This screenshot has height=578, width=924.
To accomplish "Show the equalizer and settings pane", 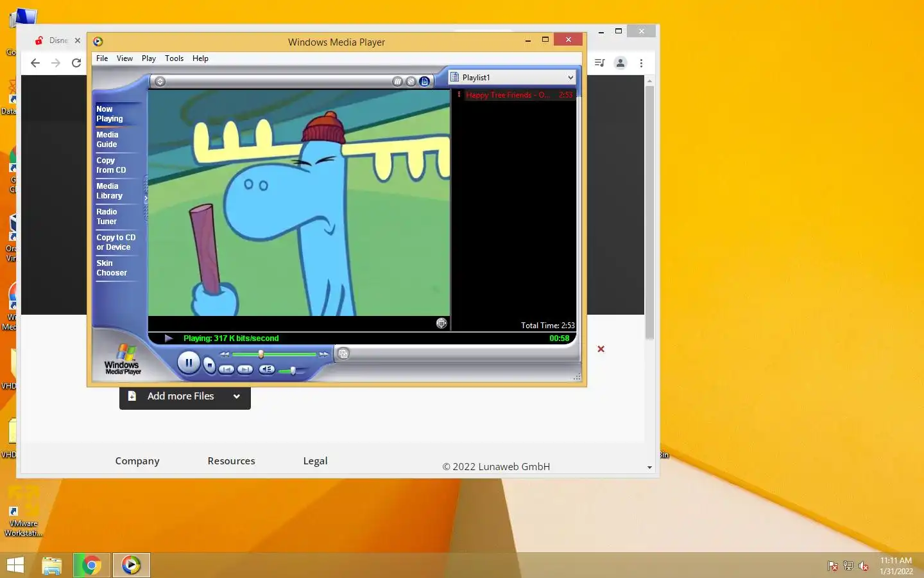I will [411, 82].
